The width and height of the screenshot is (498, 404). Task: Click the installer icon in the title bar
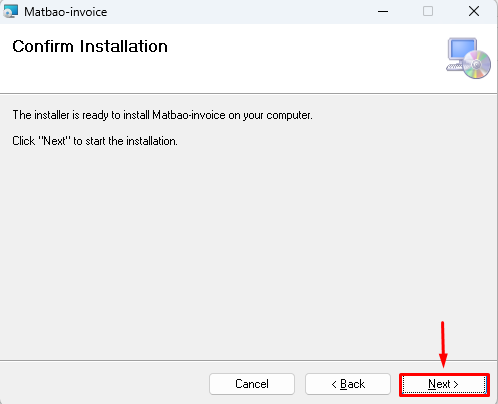pos(10,12)
